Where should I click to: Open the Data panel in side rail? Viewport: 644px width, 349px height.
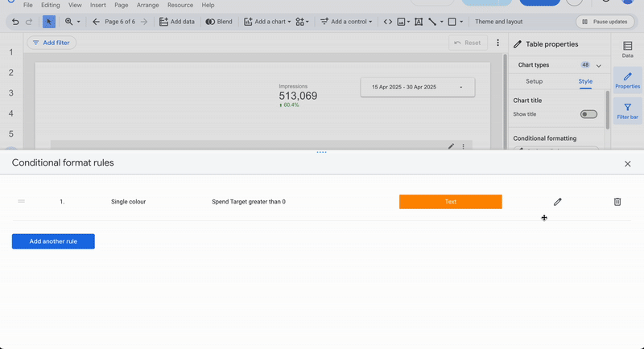click(627, 50)
